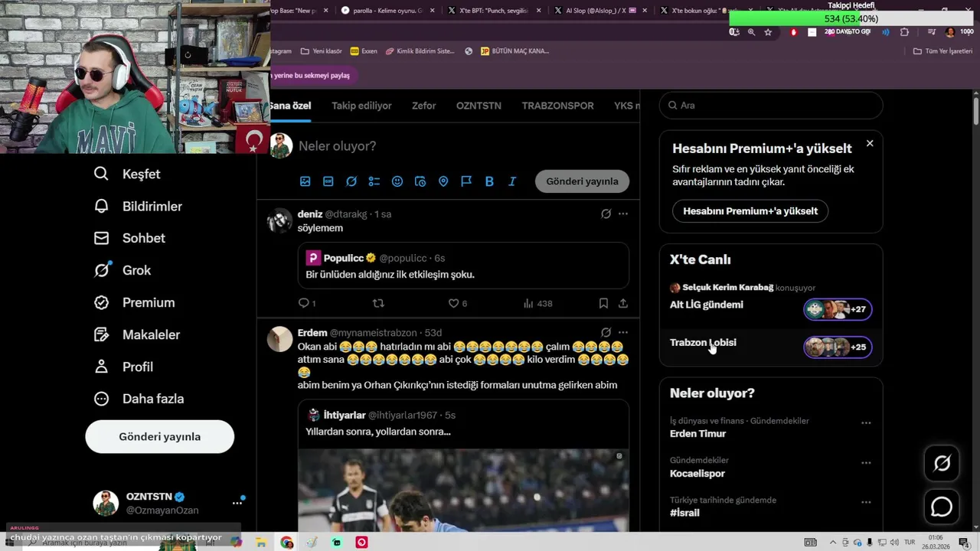Apply italic formatting in composer
Image resolution: width=980 pixels, height=551 pixels.
[x=512, y=181]
